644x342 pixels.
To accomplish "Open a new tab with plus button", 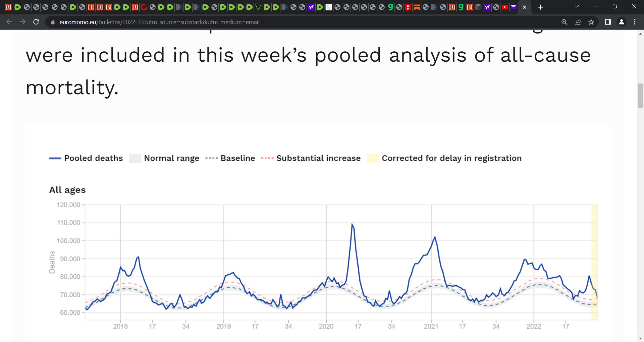I will point(540,7).
